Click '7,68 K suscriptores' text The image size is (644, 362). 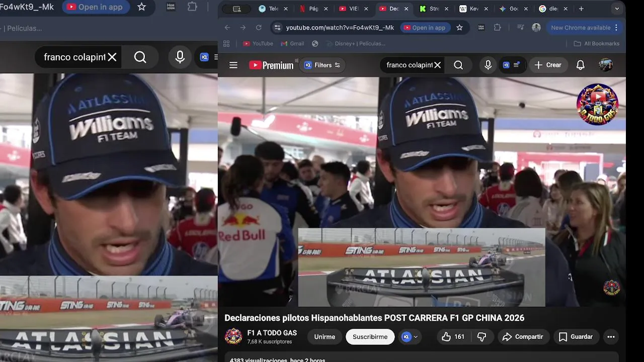click(x=269, y=342)
